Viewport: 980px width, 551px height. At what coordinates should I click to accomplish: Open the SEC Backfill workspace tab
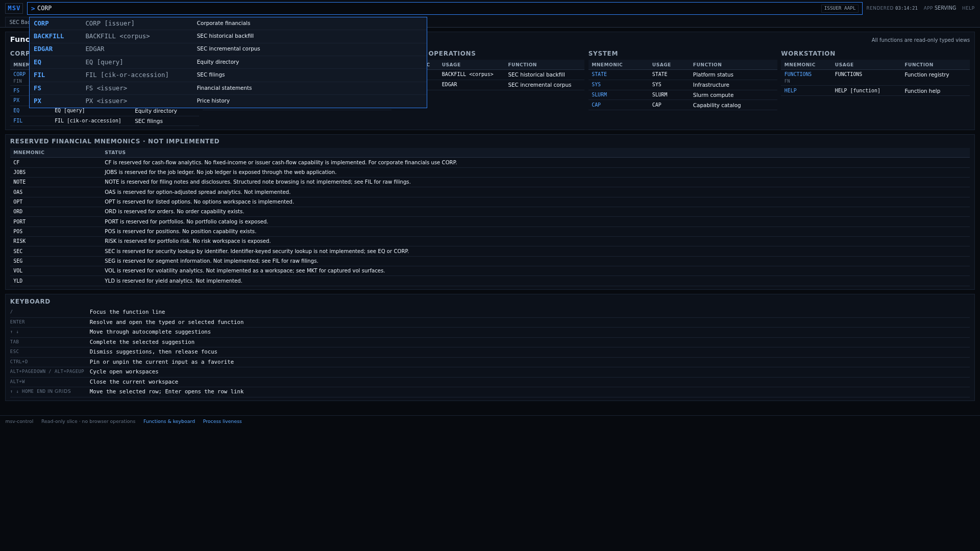pos(18,22)
